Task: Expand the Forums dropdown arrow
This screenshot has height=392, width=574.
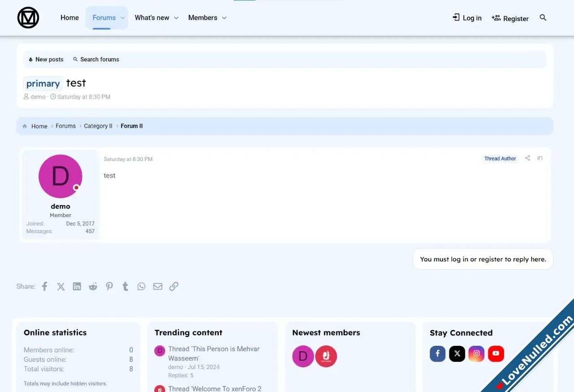Action: coord(122,18)
